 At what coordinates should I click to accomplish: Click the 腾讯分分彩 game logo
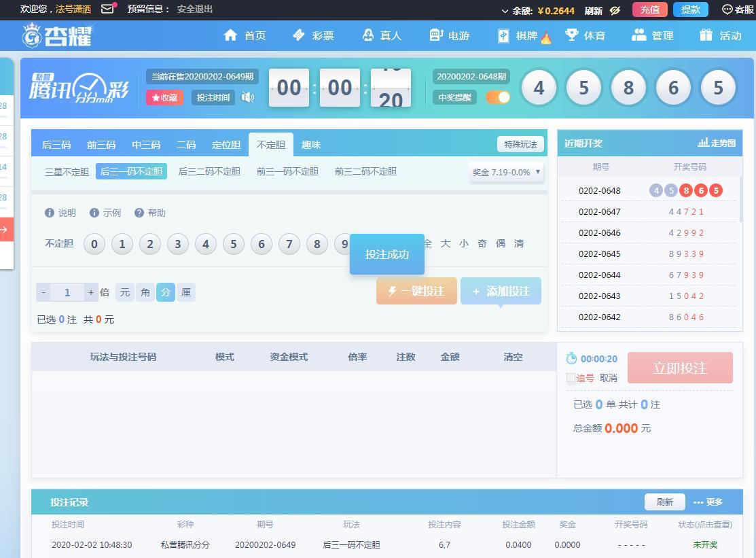(79, 88)
